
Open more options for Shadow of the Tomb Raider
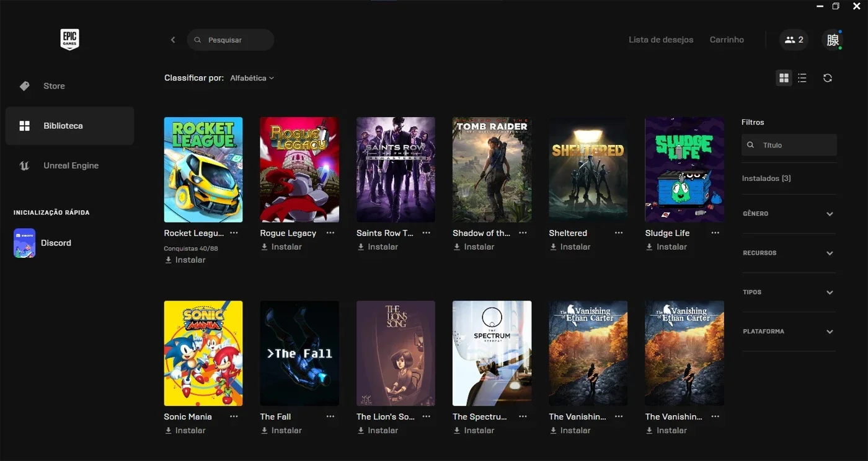[523, 233]
